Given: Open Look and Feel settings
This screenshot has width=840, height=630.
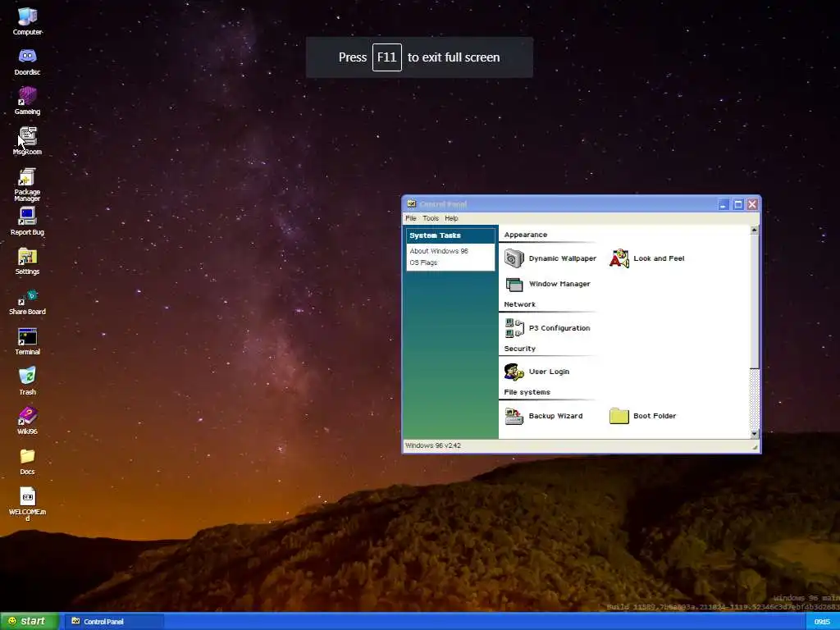Looking at the screenshot, I should click(x=647, y=258).
